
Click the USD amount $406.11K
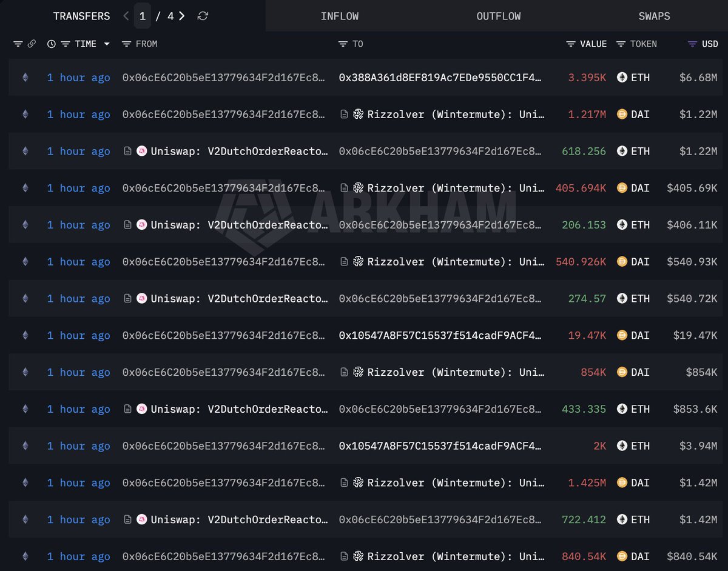pos(692,225)
